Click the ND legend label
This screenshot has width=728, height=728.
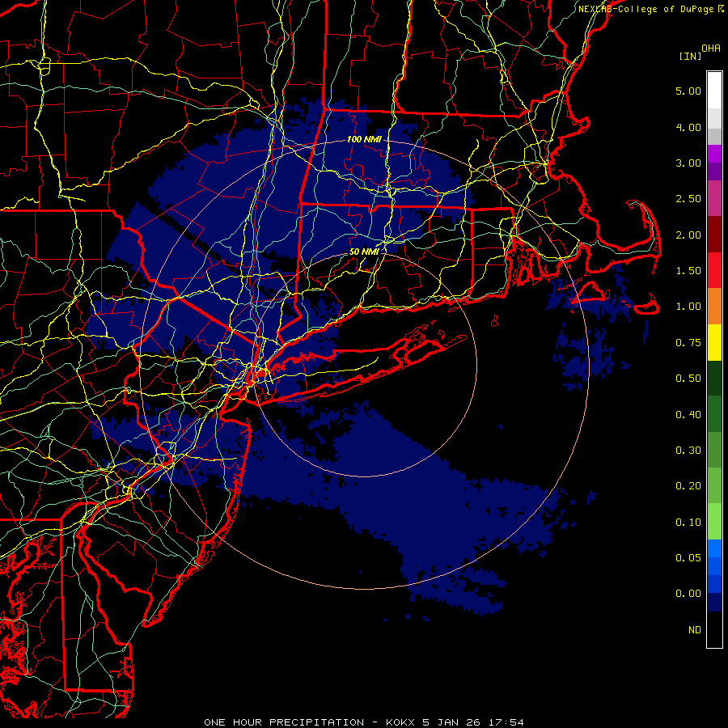(x=695, y=630)
